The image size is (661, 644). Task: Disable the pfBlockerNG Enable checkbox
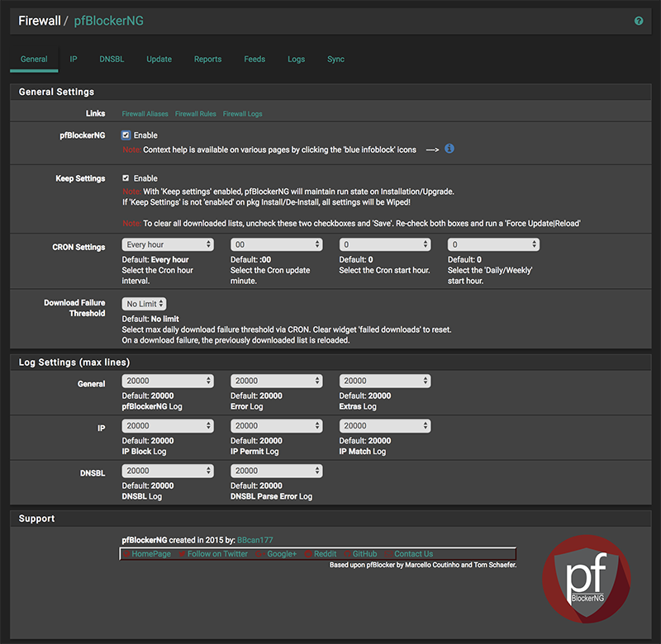pos(126,135)
